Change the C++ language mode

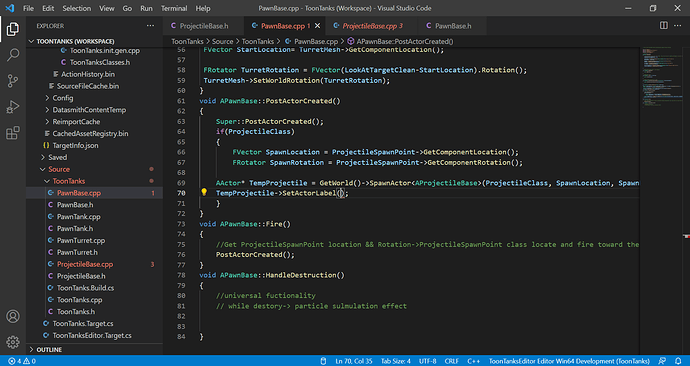473,361
